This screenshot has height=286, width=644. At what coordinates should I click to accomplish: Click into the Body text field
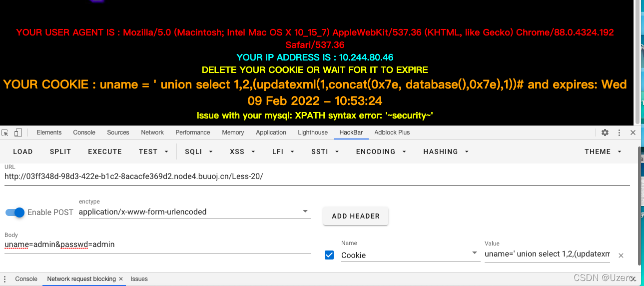click(157, 245)
